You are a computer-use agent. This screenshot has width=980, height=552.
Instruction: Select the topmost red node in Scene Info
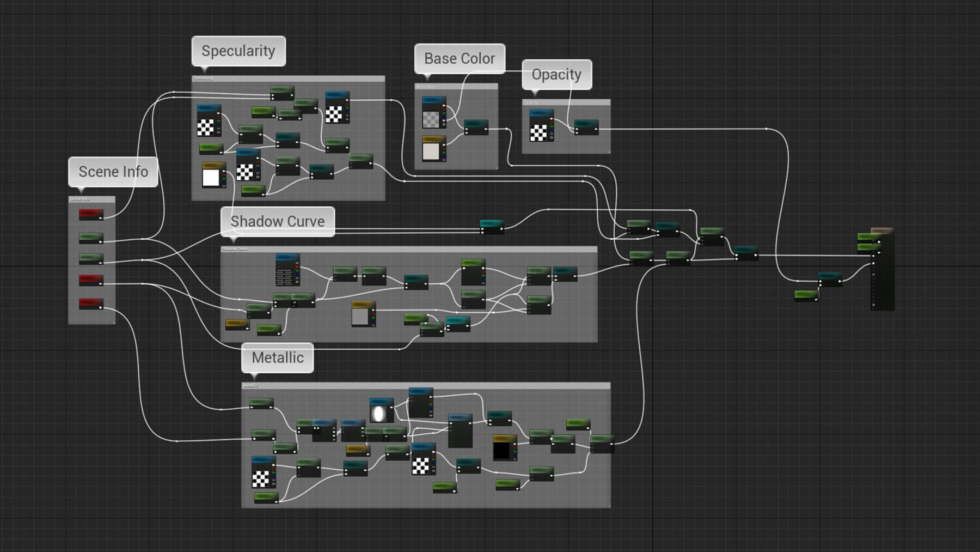(91, 215)
